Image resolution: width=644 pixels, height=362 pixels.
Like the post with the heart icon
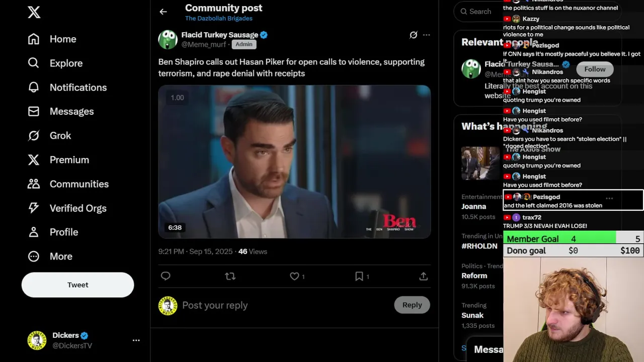tap(294, 276)
